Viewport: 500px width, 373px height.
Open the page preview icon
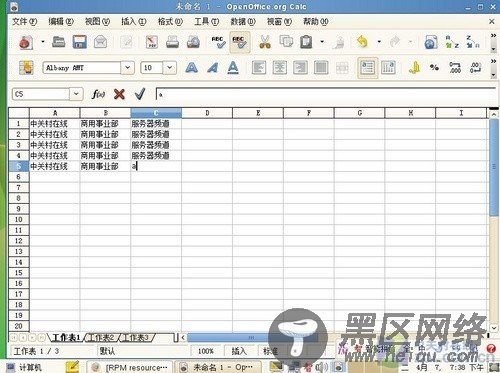(193, 42)
